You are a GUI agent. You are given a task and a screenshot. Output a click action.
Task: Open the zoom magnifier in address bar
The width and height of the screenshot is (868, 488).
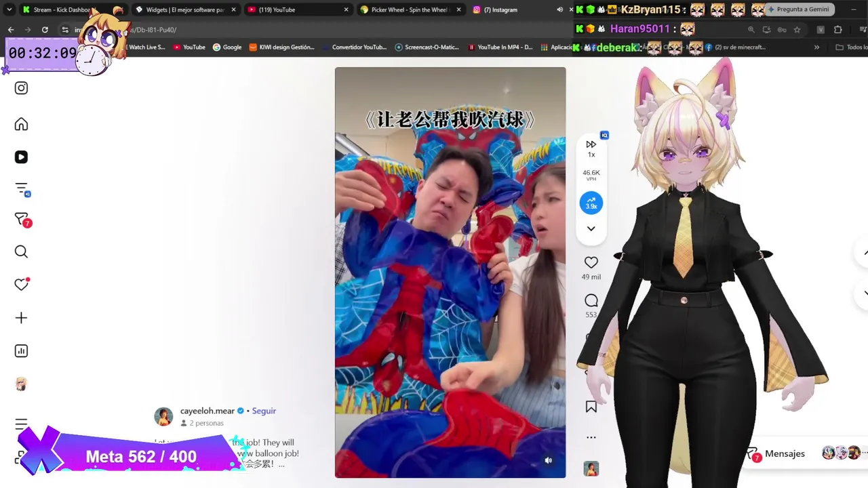(x=751, y=30)
